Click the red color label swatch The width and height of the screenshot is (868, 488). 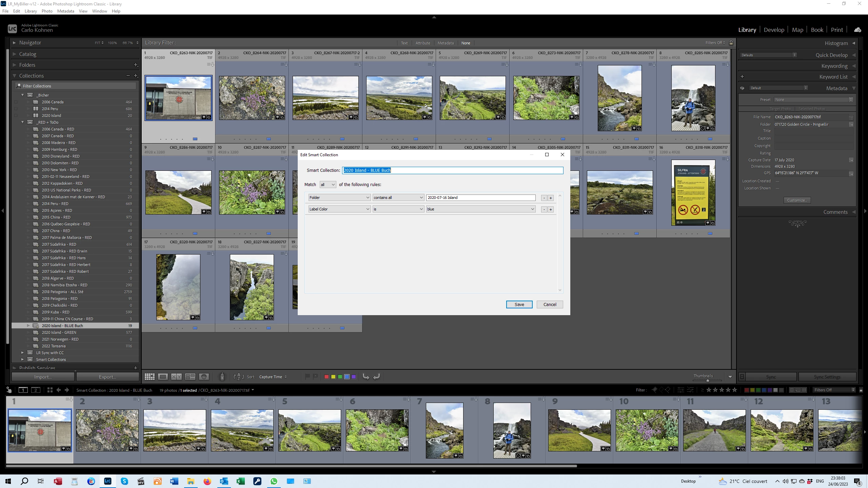pyautogui.click(x=326, y=377)
